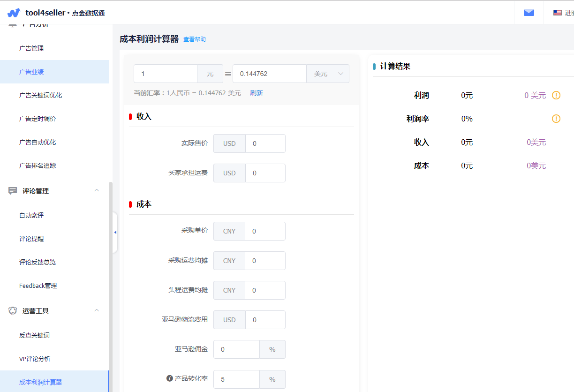The height and width of the screenshot is (392, 574).
Task: Collapse the sidebar using the arrow tab
Action: [x=114, y=232]
